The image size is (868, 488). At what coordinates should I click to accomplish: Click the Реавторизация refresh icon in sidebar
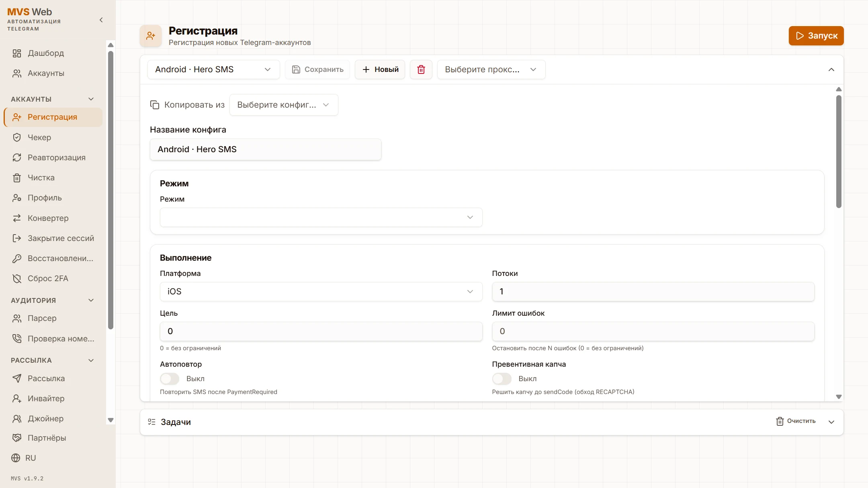[17, 157]
